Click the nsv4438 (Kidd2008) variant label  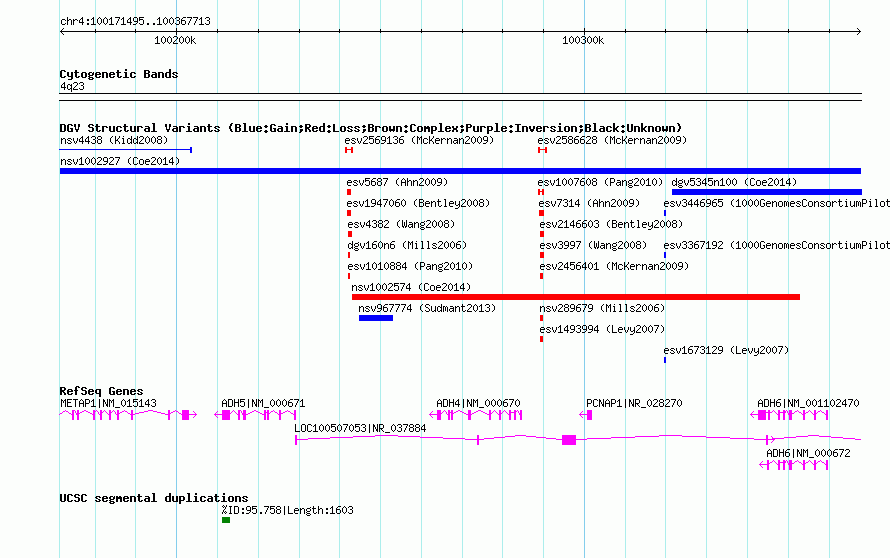tap(114, 140)
